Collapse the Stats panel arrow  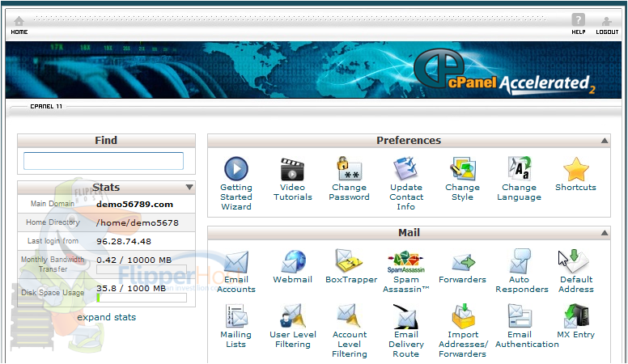click(x=189, y=187)
